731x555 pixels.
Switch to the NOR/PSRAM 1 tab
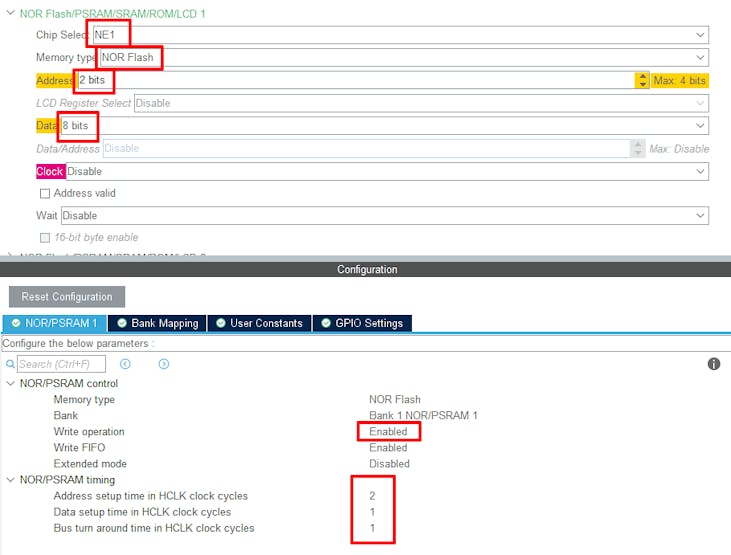(x=55, y=323)
